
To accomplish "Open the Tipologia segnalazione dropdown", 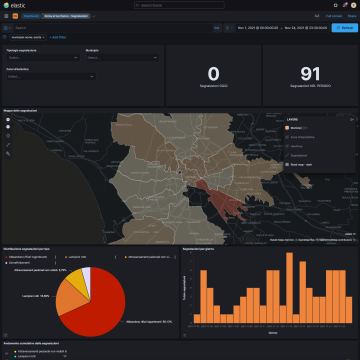I will point(43,58).
